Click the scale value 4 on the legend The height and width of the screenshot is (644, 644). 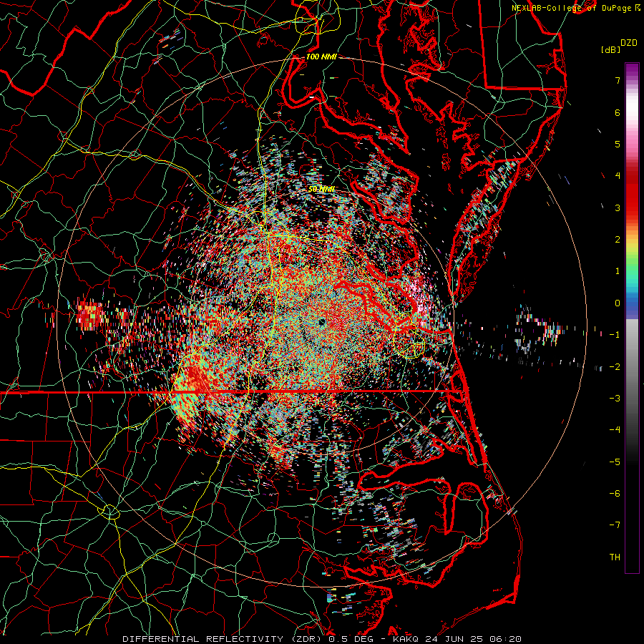click(618, 176)
